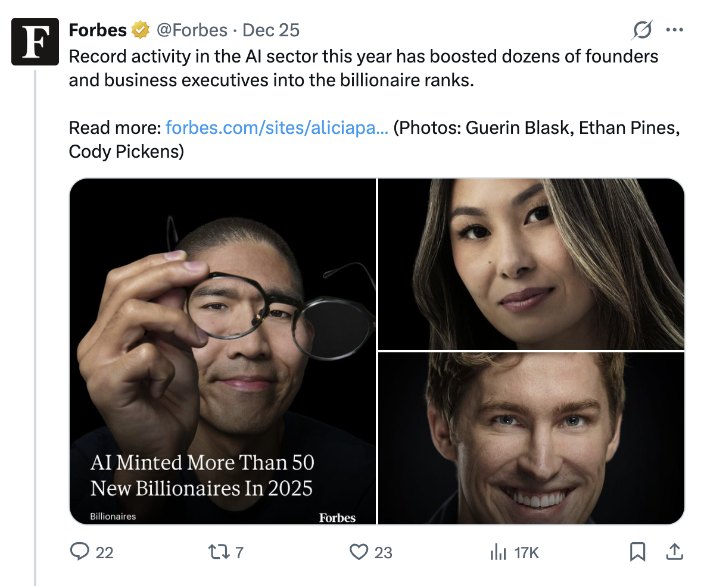The height and width of the screenshot is (588, 704).
Task: View post analytics via the views icon
Action: 498,552
